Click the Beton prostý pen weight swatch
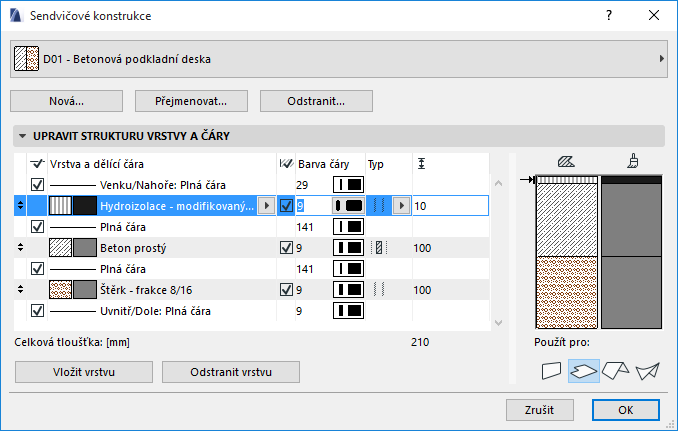 point(349,248)
